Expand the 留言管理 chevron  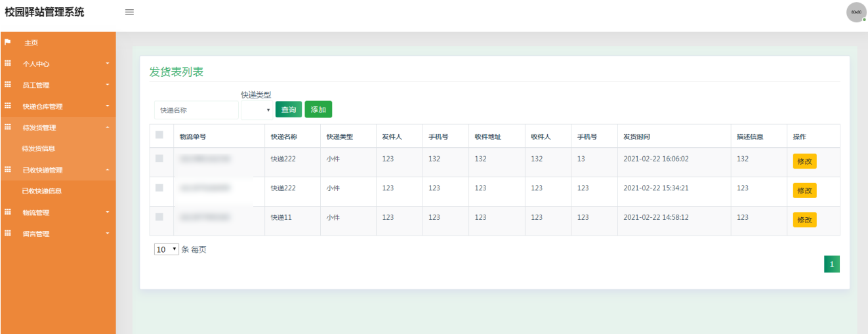point(108,234)
